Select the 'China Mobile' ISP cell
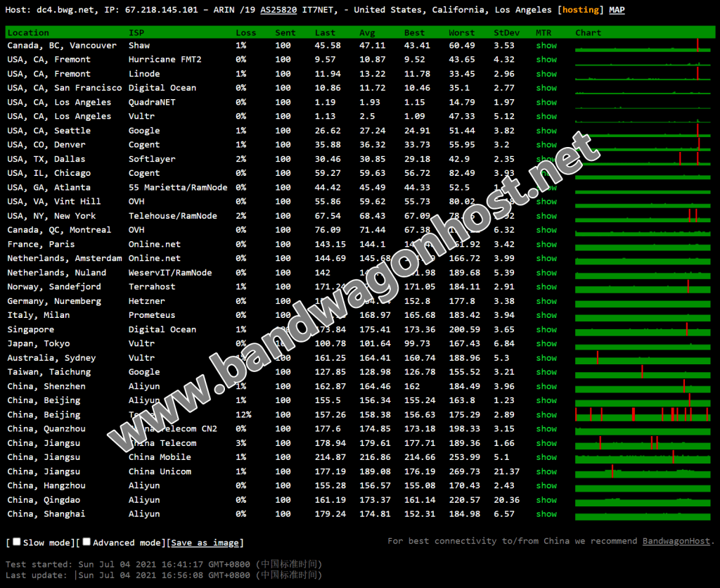This screenshot has width=720, height=588. click(160, 457)
